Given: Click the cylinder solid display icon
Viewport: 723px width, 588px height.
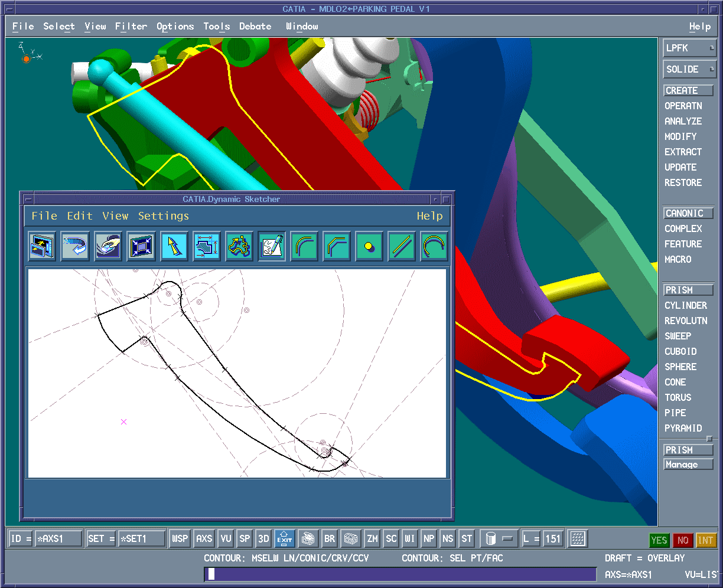Looking at the screenshot, I should 490,538.
